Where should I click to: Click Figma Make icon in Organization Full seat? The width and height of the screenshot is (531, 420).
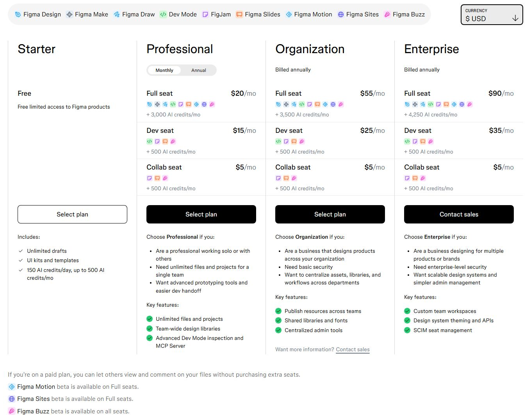coord(286,104)
